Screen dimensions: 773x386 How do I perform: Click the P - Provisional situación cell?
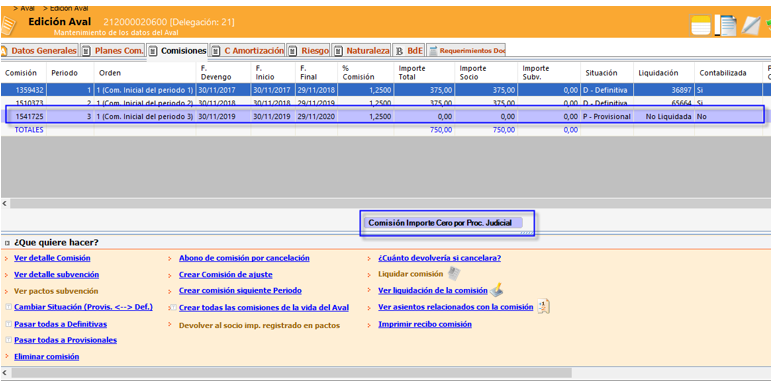tap(606, 117)
